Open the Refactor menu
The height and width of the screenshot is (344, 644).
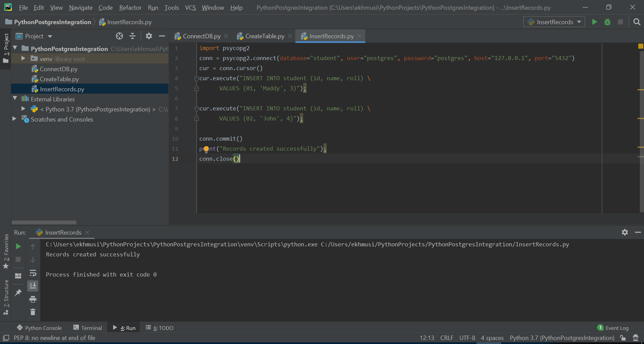coord(130,7)
